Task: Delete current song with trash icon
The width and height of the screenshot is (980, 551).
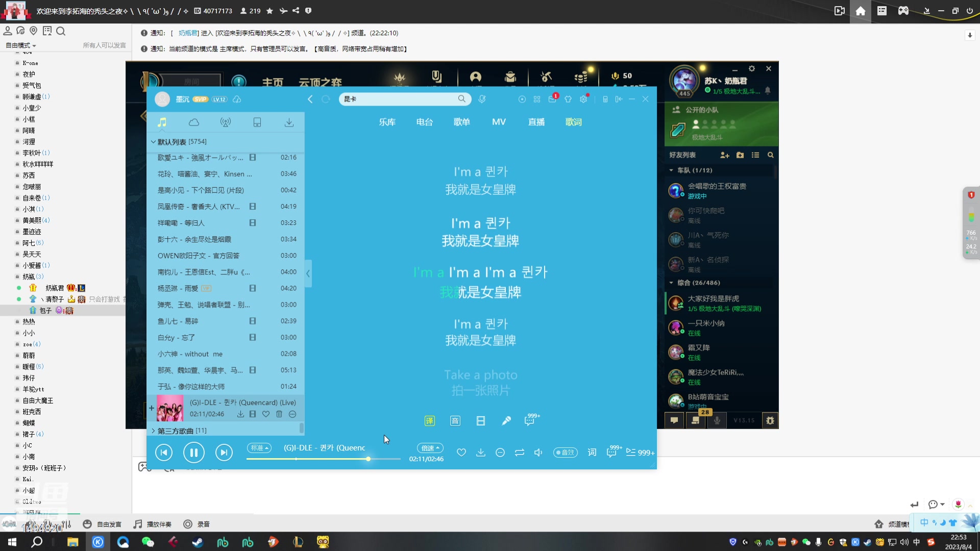Action: tap(279, 414)
